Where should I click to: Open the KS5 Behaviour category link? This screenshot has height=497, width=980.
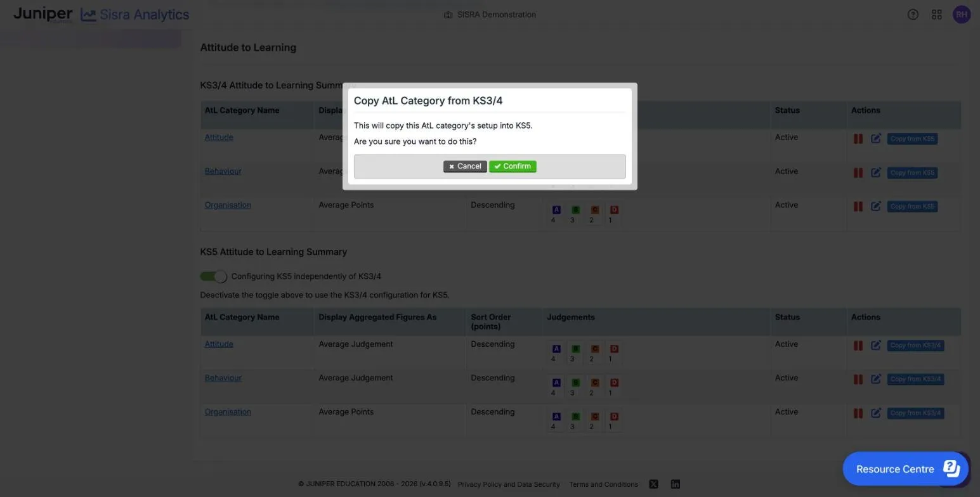tap(223, 378)
